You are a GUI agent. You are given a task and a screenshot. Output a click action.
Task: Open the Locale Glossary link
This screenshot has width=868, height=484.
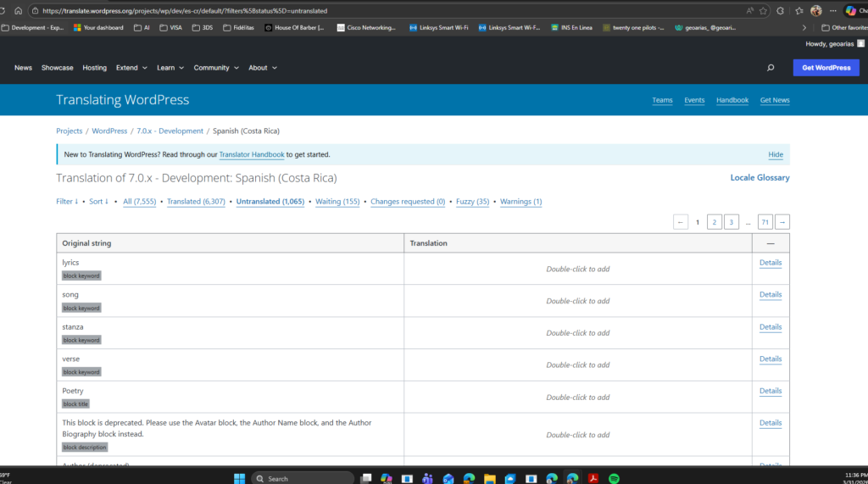click(x=759, y=178)
